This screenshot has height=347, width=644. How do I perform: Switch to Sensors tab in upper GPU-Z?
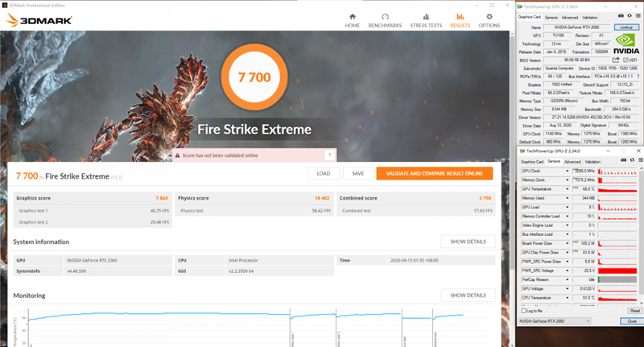pos(551,17)
